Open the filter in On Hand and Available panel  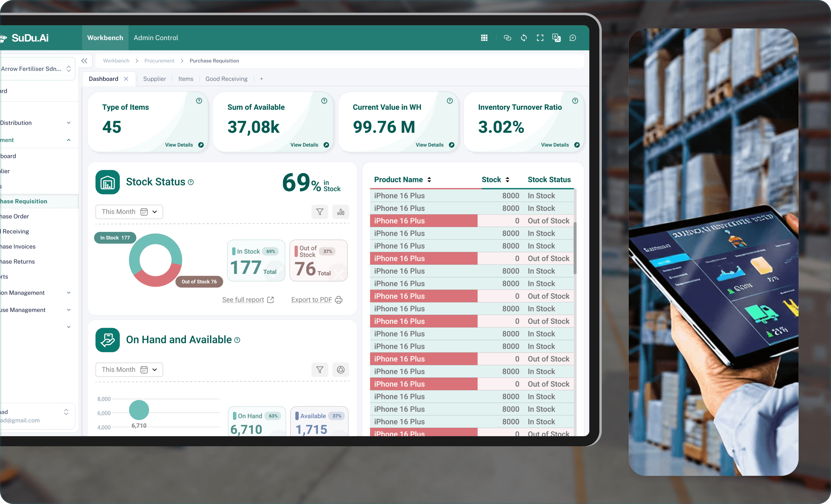(320, 370)
